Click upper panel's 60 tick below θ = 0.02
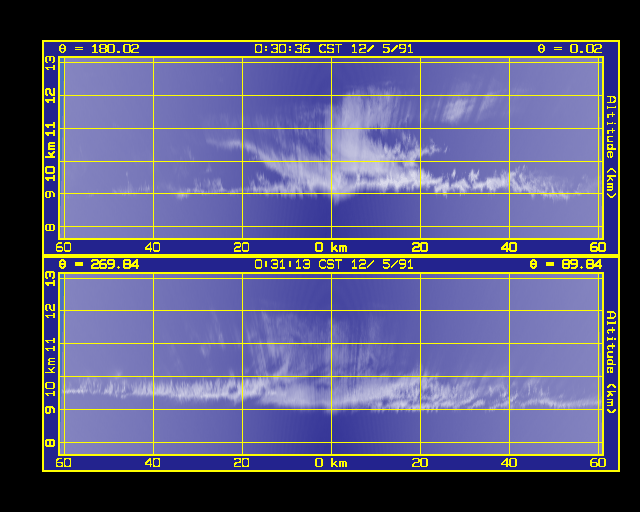 598,247
